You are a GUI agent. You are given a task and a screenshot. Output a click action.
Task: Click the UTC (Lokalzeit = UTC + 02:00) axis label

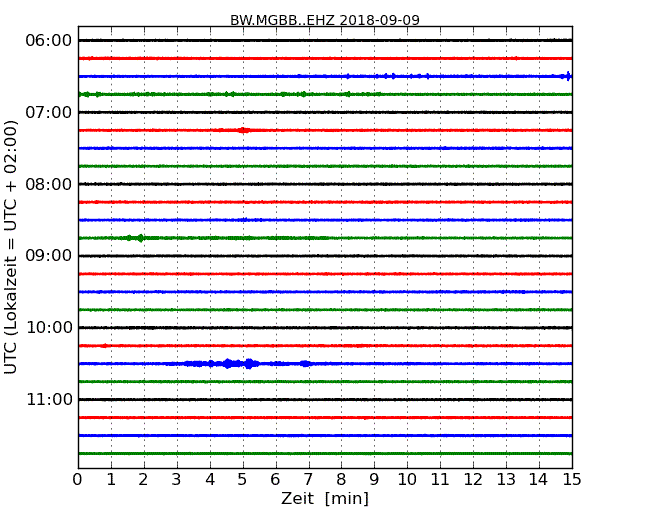click(x=11, y=248)
